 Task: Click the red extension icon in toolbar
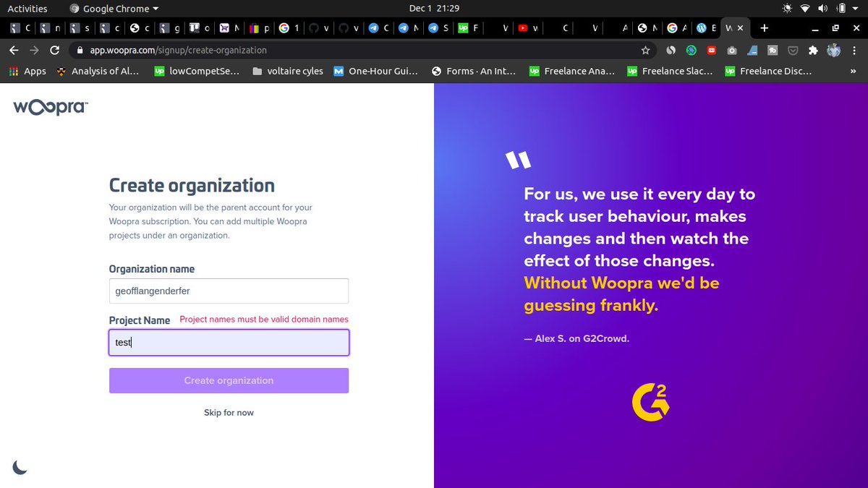click(712, 51)
